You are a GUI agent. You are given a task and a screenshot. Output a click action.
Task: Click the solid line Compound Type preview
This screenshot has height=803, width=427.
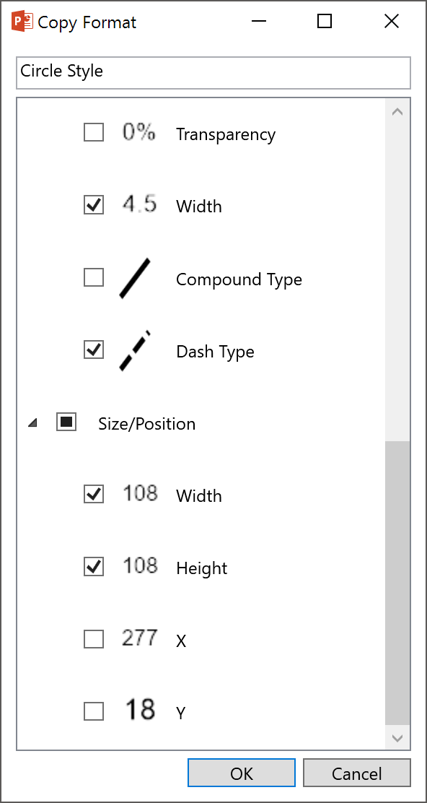point(135,278)
